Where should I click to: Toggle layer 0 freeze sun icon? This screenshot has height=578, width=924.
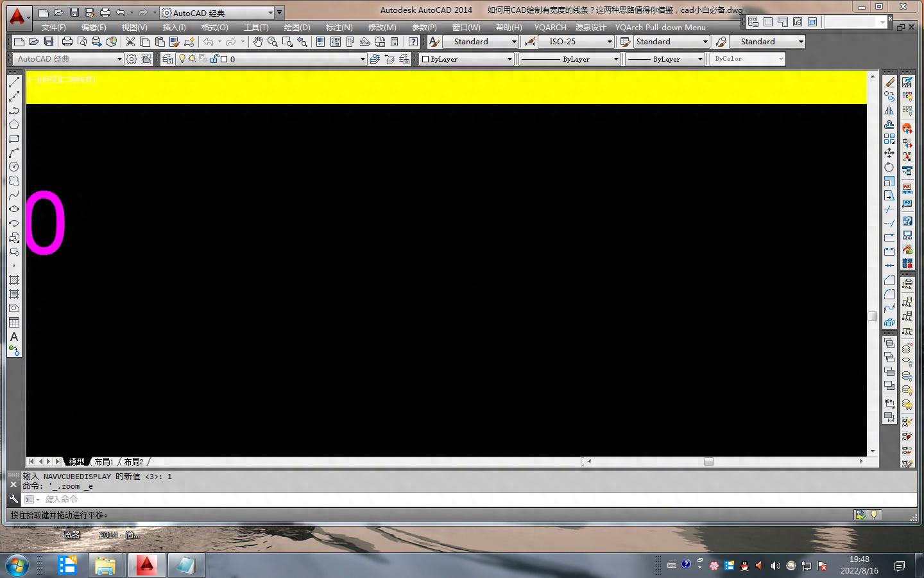tap(192, 59)
